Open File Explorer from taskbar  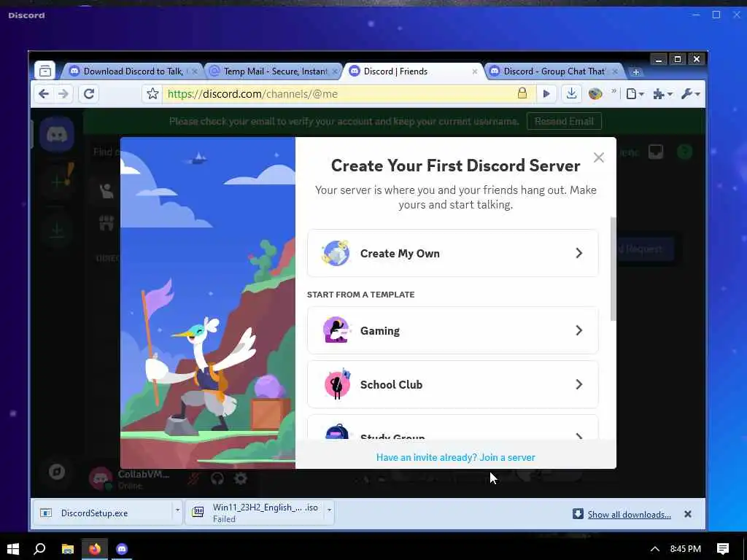[68, 549]
